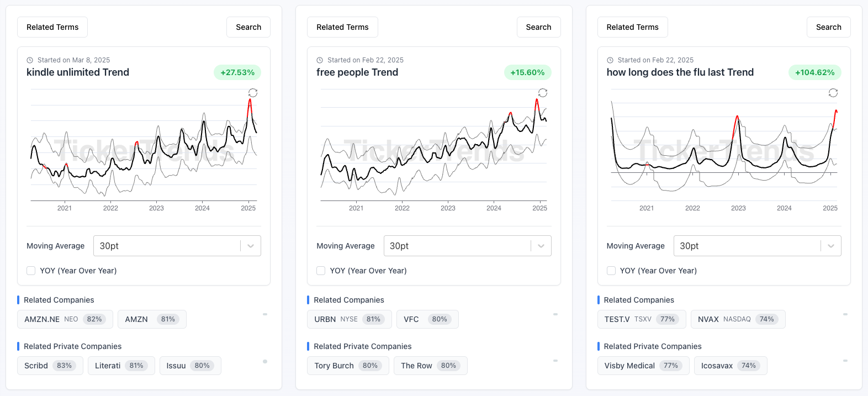Click the ellipsis beside kindle unlimited Related Companies
The height and width of the screenshot is (396, 868).
tap(264, 315)
